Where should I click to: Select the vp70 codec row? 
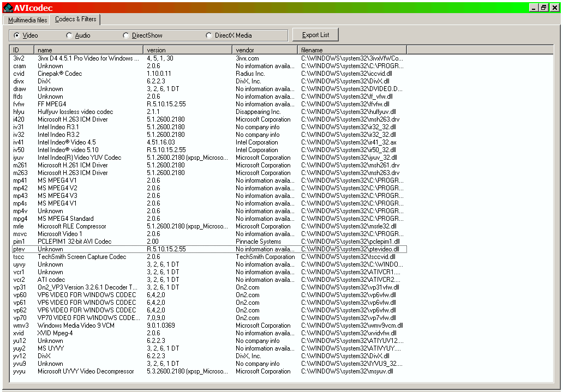click(x=208, y=318)
